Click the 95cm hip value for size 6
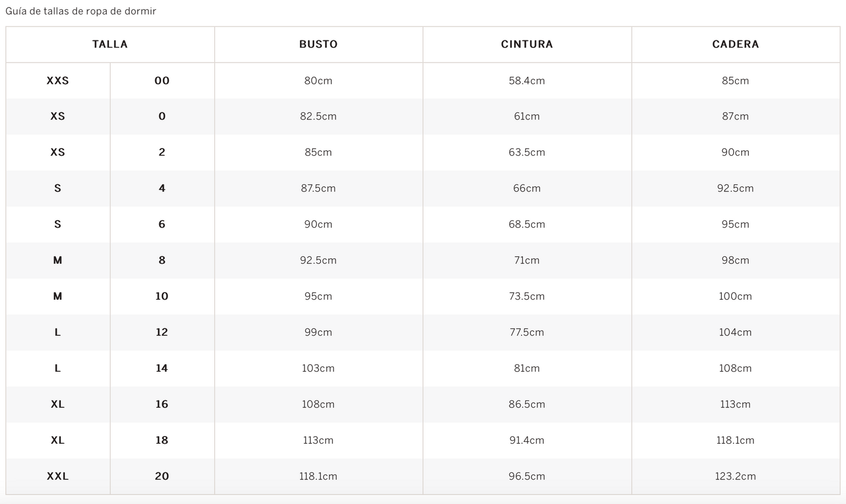The height and width of the screenshot is (504, 846). coord(735,224)
